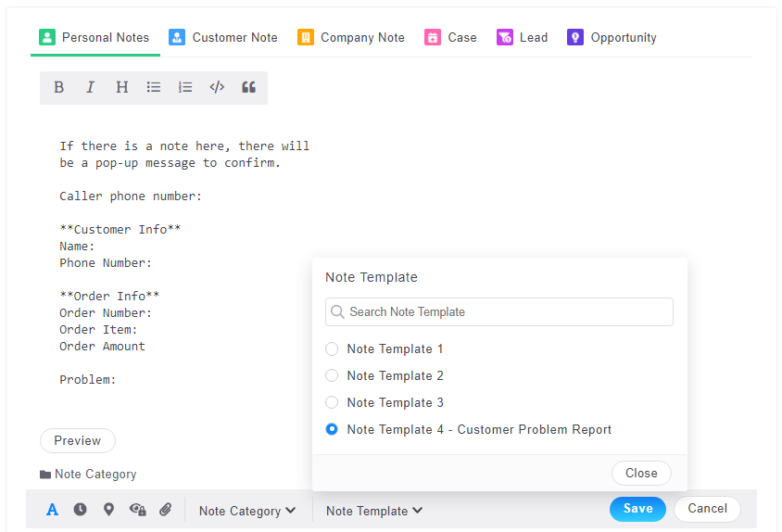Choose Note Template 3

tap(332, 403)
